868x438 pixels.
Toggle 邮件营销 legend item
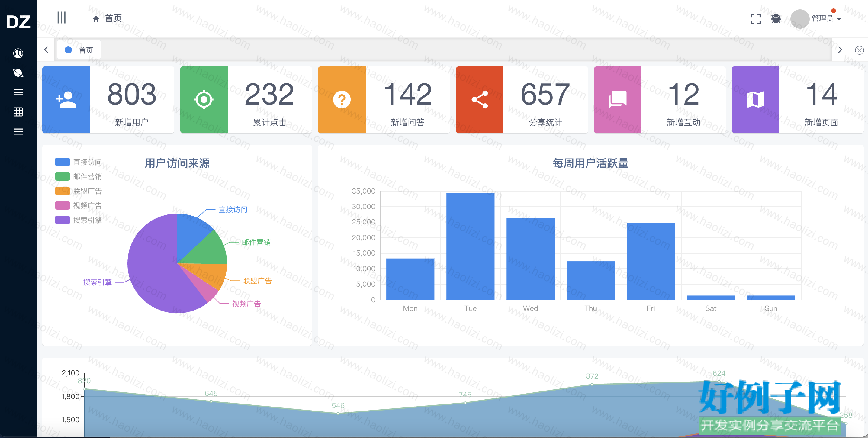click(x=79, y=176)
